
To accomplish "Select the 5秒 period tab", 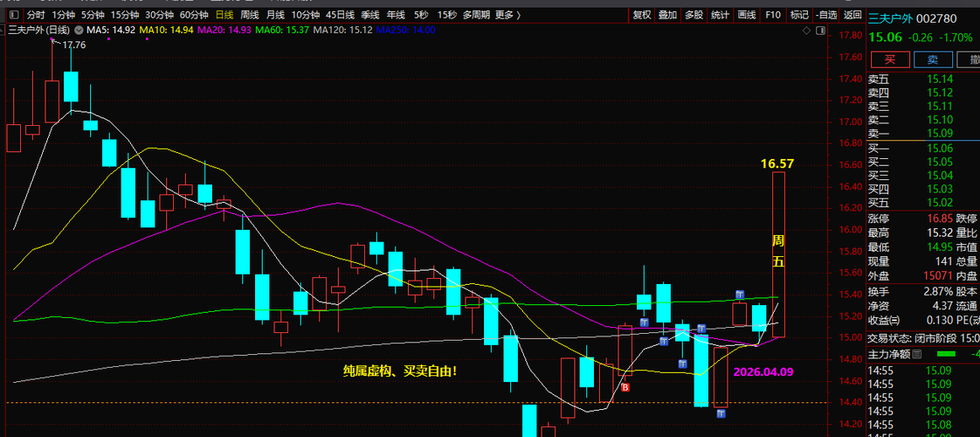I will [421, 15].
